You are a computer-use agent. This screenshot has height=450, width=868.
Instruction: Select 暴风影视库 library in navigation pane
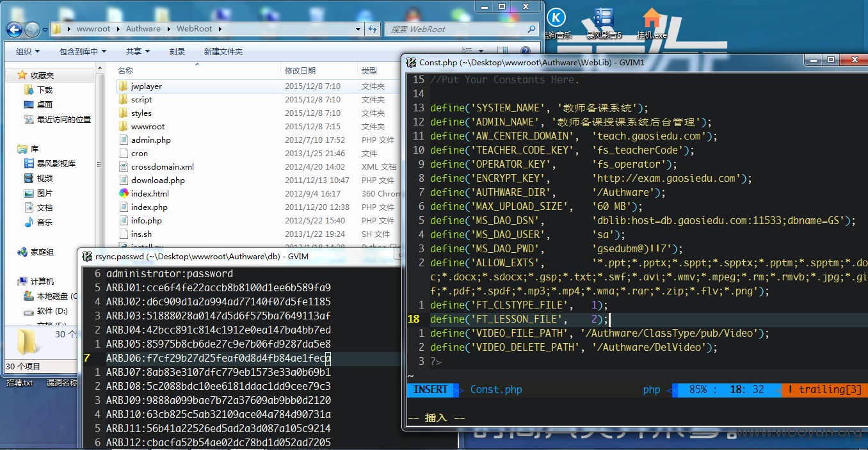tap(50, 164)
